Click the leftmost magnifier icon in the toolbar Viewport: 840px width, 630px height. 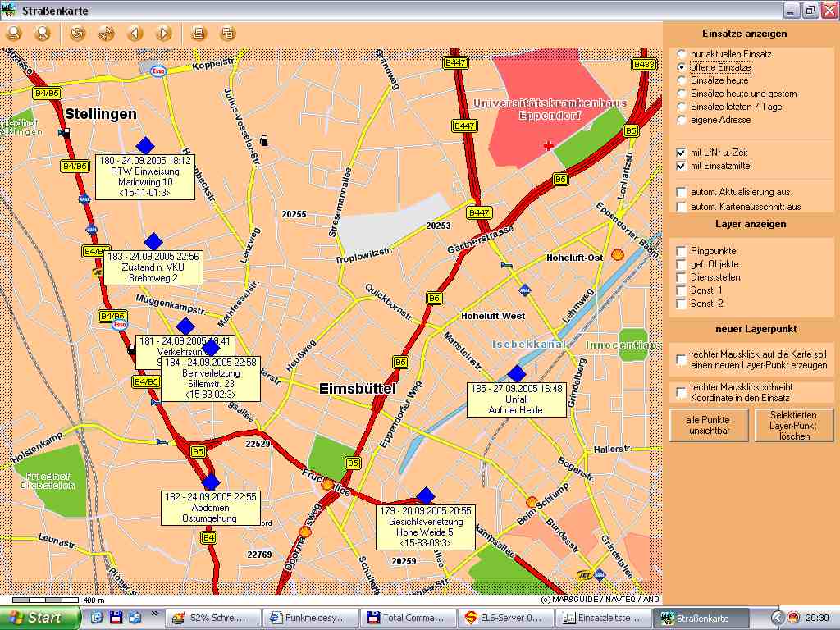(x=14, y=34)
